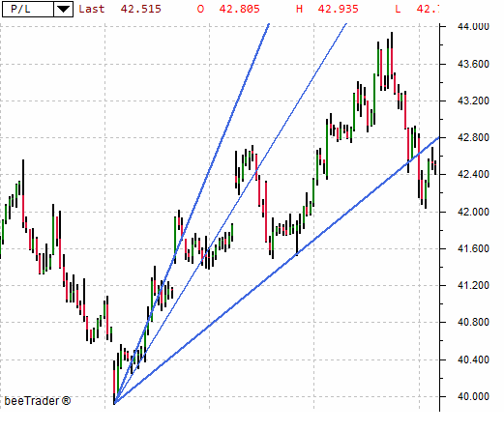504x431 pixels.
Task: Click the 41.200 price axis label
Action: click(473, 285)
